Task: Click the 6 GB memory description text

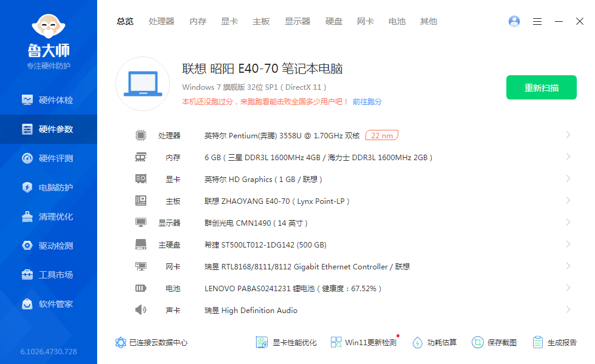Action: (x=318, y=157)
